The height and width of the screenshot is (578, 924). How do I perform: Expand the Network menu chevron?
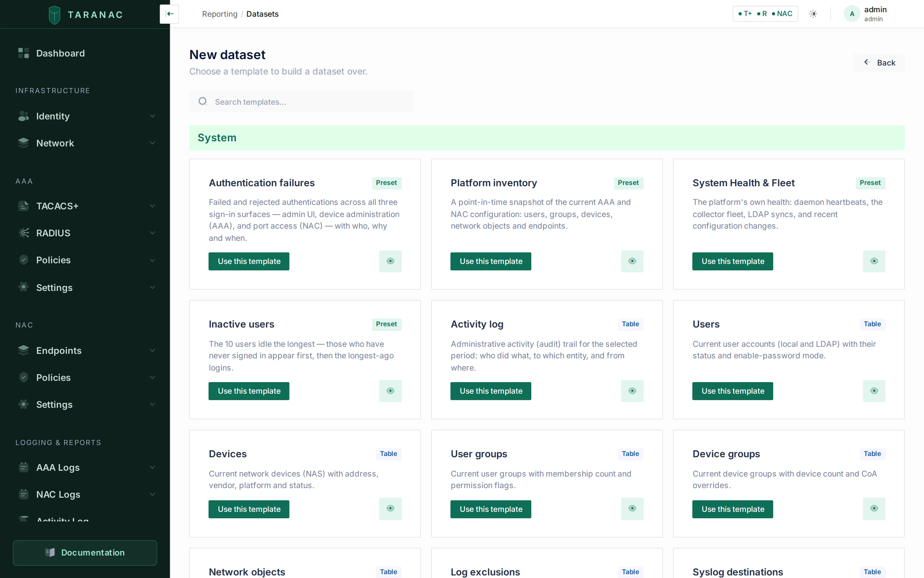coord(152,143)
